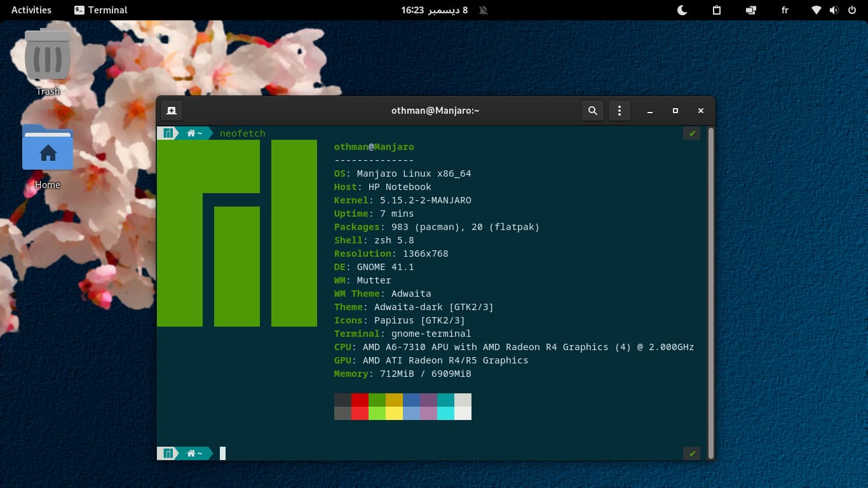The height and width of the screenshot is (488, 868).
Task: Click the overlapping windows icon in top bar
Action: tap(751, 10)
